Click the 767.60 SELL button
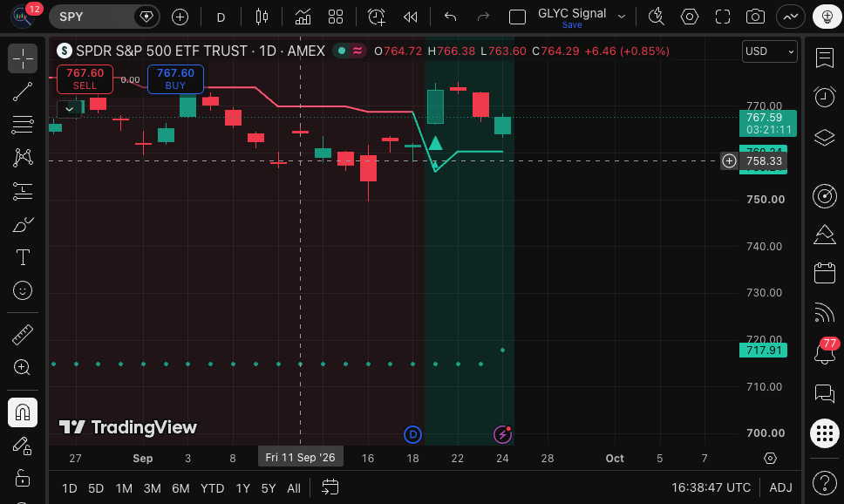 click(x=85, y=78)
